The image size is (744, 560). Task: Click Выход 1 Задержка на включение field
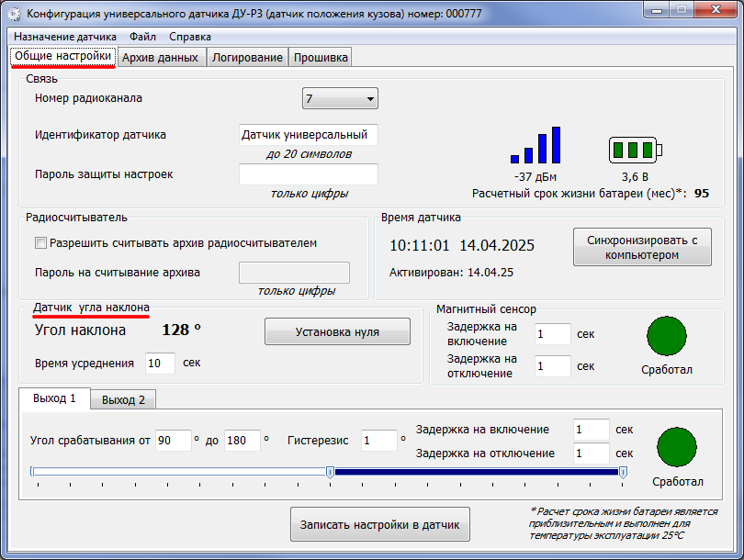[592, 430]
